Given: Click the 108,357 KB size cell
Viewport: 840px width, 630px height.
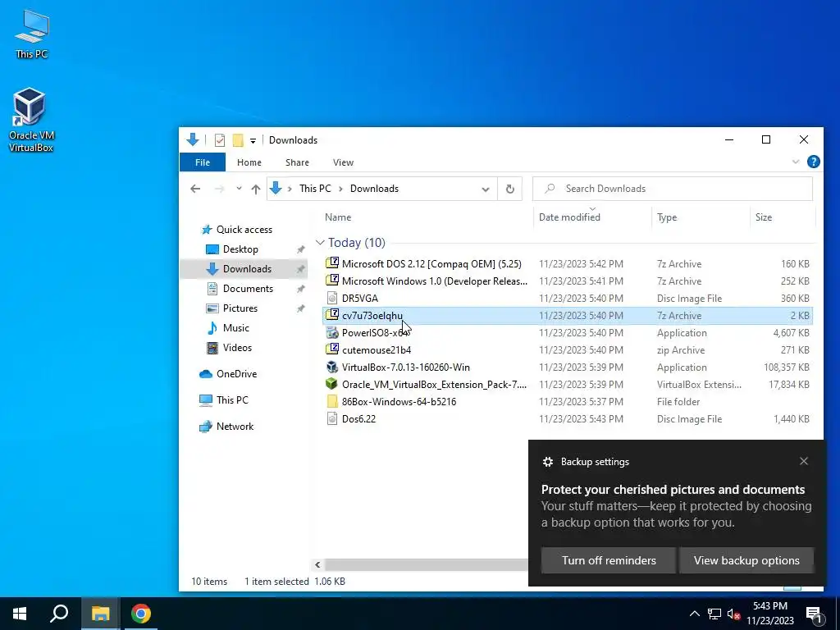Looking at the screenshot, I should tap(787, 367).
